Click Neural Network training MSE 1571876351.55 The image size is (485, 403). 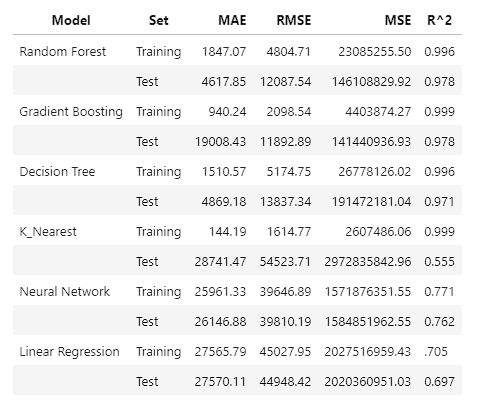[x=368, y=292]
